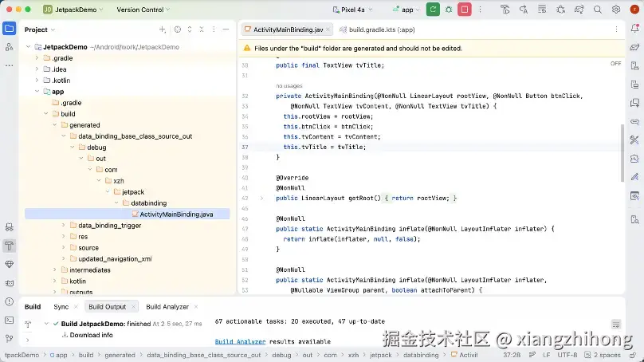Change the 2 spaces indent setting
This screenshot has height=362, width=644.
603,355
